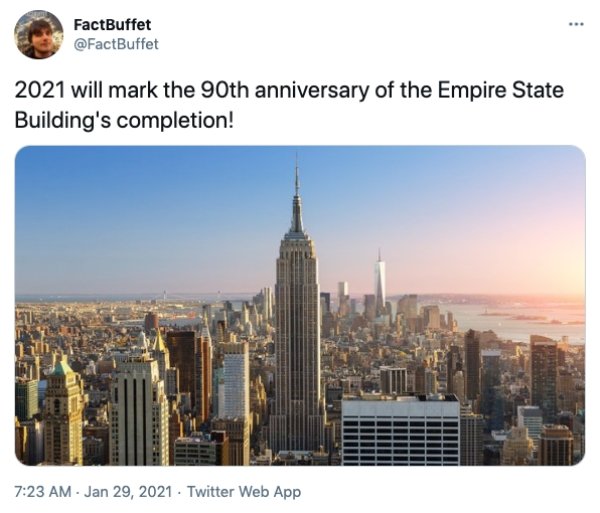Click the green-roofed tower in the photo
600x513 pixels.
click(x=63, y=409)
